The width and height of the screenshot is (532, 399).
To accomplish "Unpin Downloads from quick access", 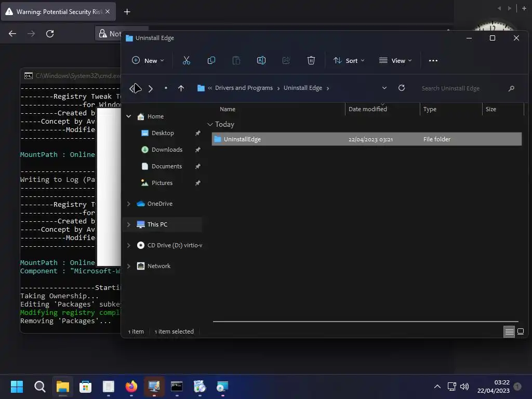I will point(197,150).
